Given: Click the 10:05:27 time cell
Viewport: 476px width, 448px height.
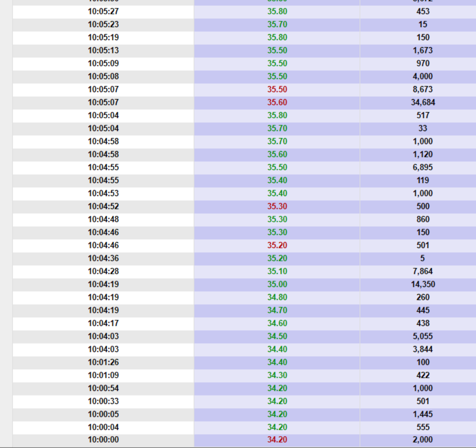Looking at the screenshot, I should (103, 11).
